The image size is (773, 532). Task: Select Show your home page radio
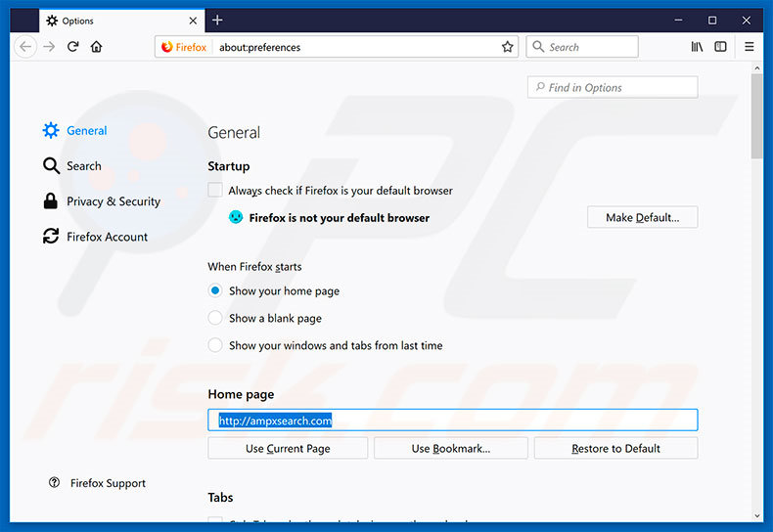(x=215, y=290)
